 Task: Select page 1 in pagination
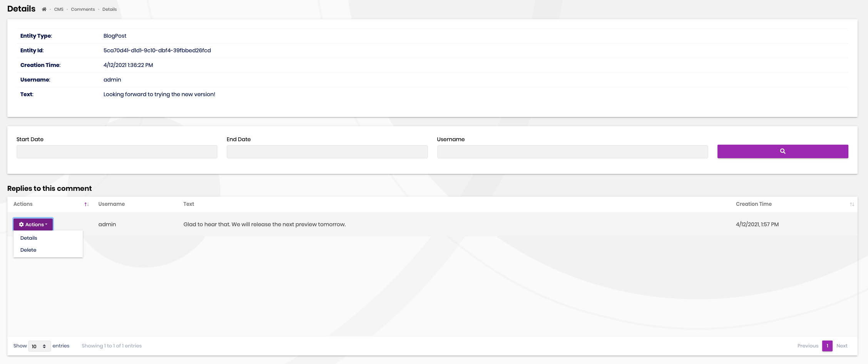[x=827, y=346]
